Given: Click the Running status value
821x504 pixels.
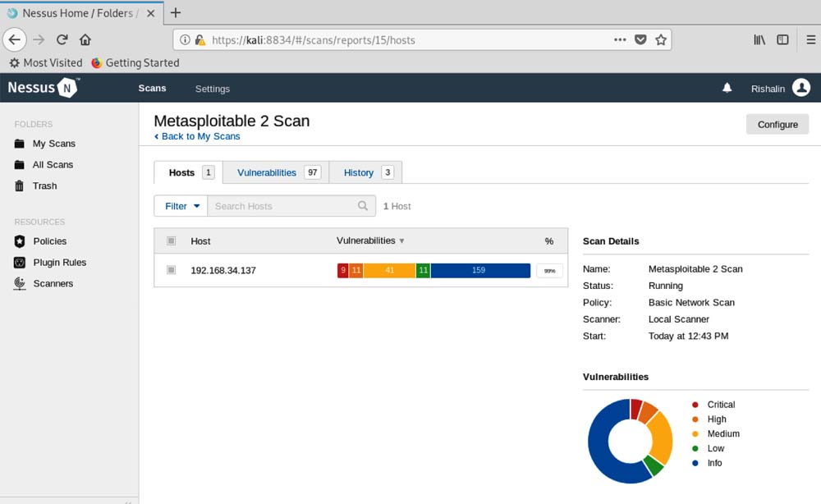Looking at the screenshot, I should click(666, 286).
